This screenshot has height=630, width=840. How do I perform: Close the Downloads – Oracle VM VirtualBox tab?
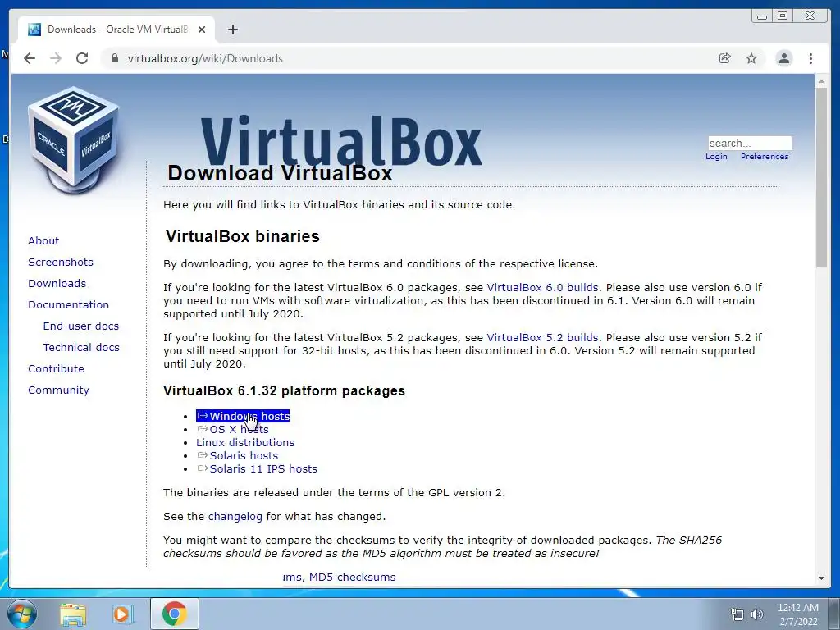click(x=202, y=30)
